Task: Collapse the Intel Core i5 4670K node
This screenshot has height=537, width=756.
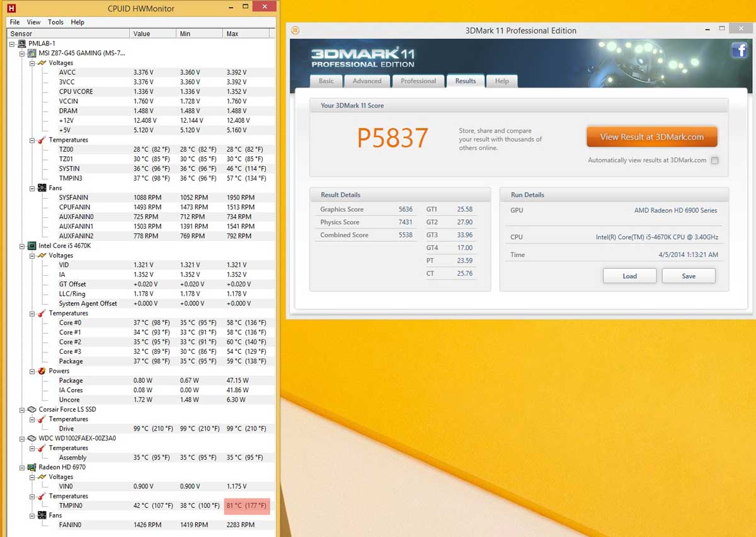Action: point(23,246)
